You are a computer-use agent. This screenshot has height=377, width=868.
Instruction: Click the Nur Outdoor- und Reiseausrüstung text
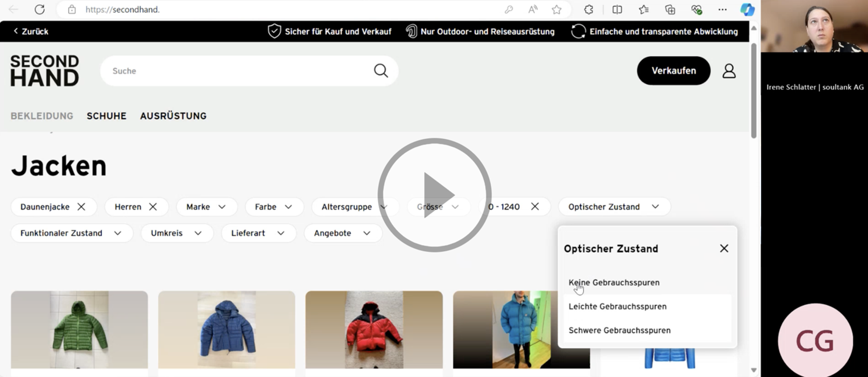coord(487,31)
